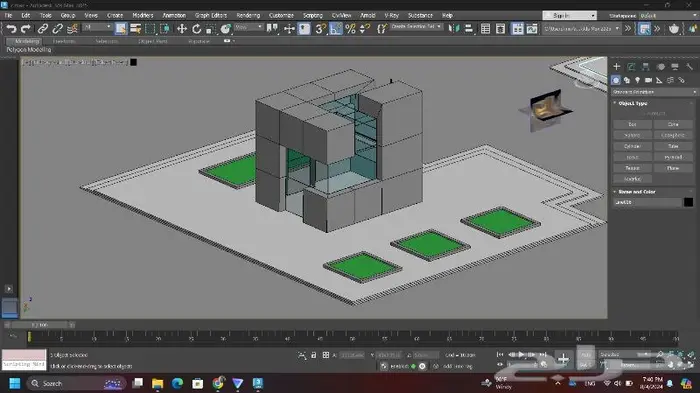Screen dimensions: 700x393
Task: Click the Box primitive button
Action: pos(632,124)
